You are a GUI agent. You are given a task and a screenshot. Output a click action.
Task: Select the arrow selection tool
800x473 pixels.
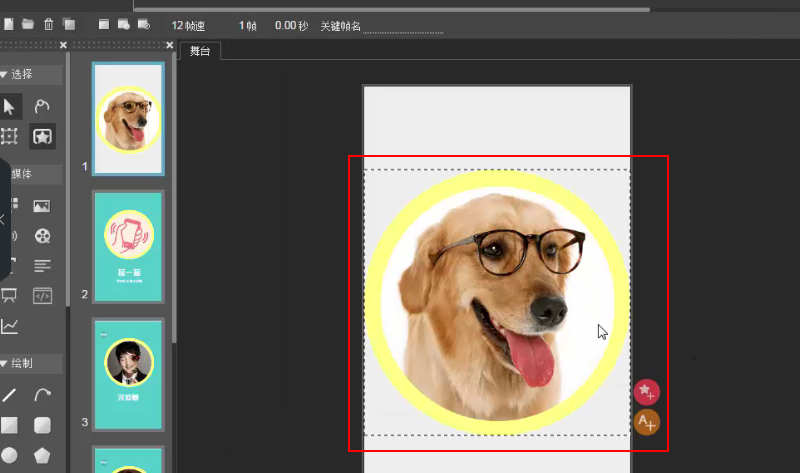pos(9,107)
